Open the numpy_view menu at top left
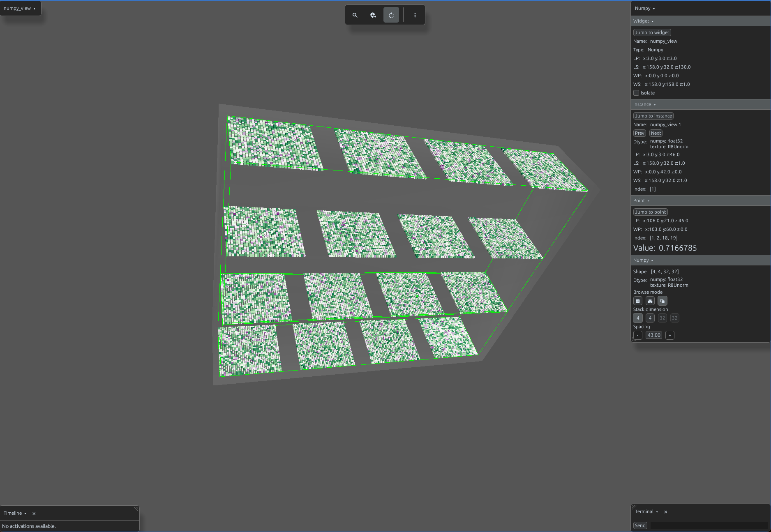The height and width of the screenshot is (532, 771). click(x=20, y=8)
